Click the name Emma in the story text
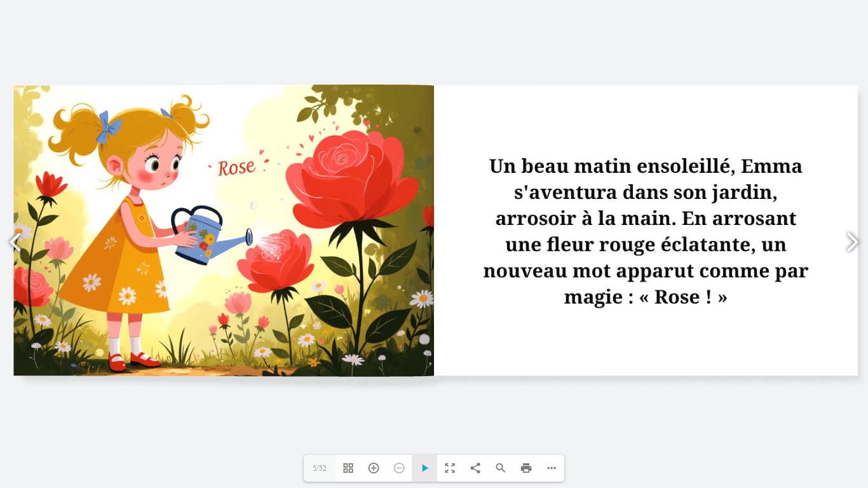 (x=771, y=166)
